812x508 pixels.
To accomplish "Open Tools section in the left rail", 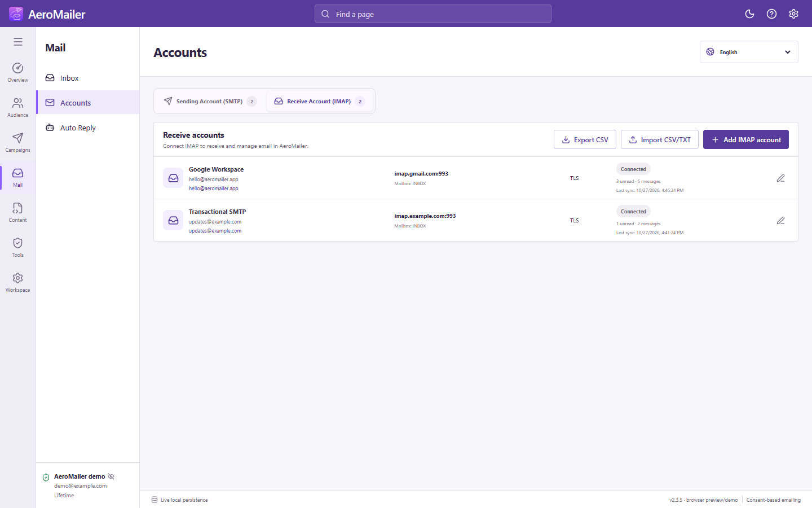I will pos(18,248).
